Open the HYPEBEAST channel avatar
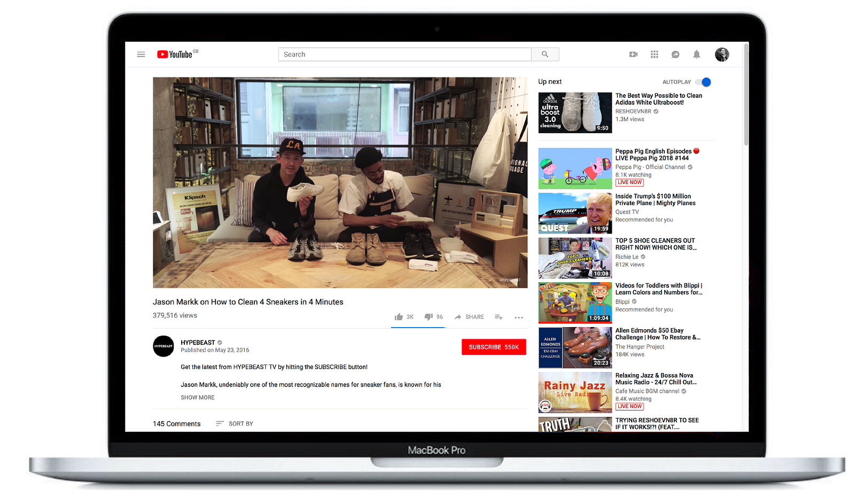The height and width of the screenshot is (504, 855). click(x=164, y=346)
